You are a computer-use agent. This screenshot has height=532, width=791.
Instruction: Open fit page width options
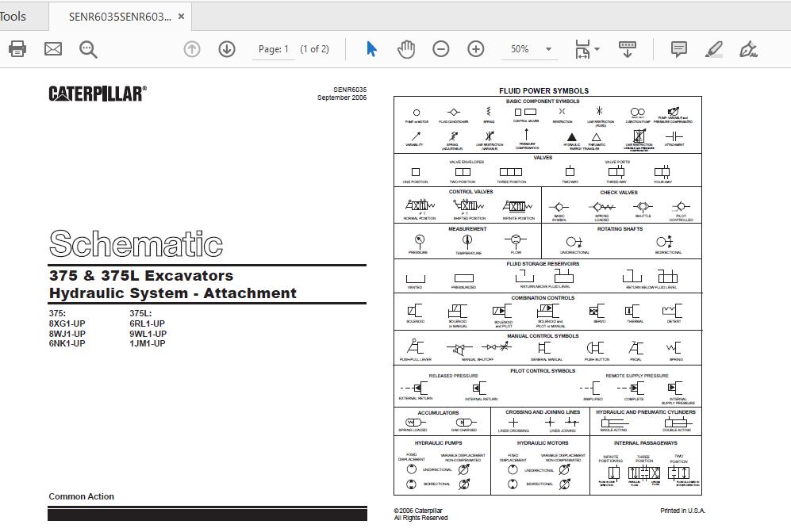(587, 49)
